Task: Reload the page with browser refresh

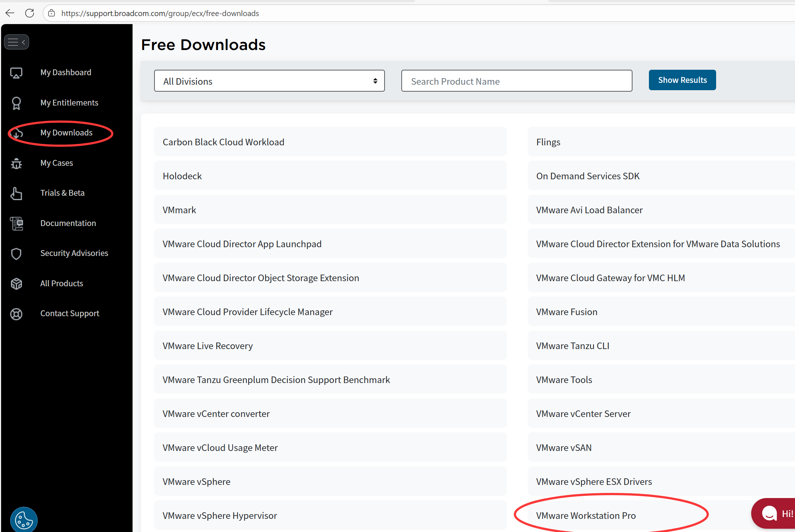Action: [30, 14]
